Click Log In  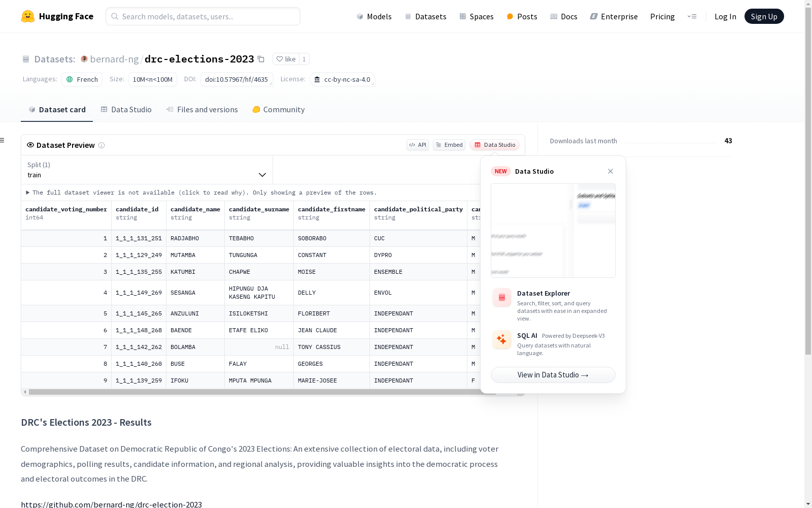point(725,16)
